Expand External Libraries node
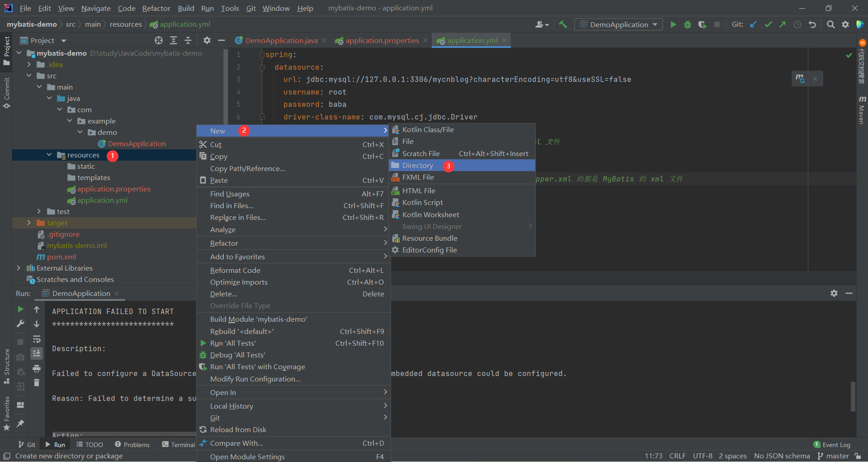The height and width of the screenshot is (462, 868). click(x=19, y=268)
